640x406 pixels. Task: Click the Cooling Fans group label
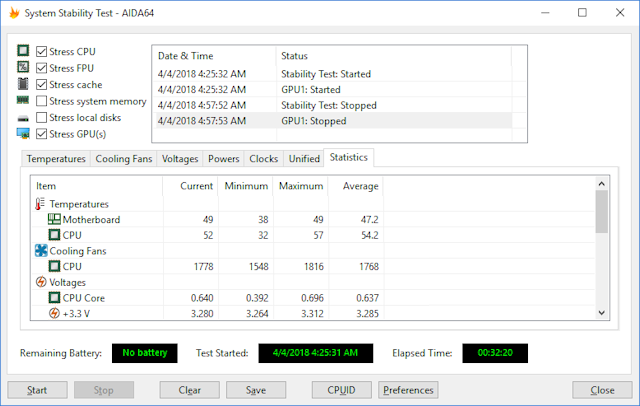[x=78, y=251]
